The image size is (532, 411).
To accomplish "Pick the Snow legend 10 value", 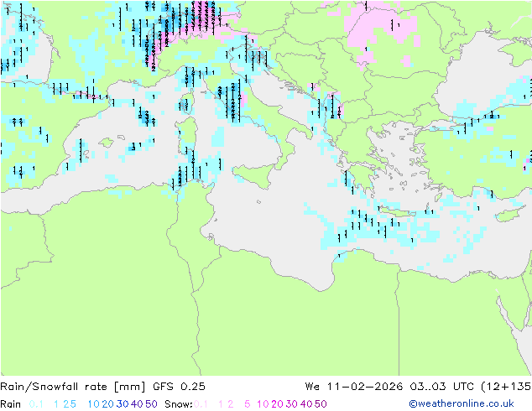I will (x=263, y=404).
